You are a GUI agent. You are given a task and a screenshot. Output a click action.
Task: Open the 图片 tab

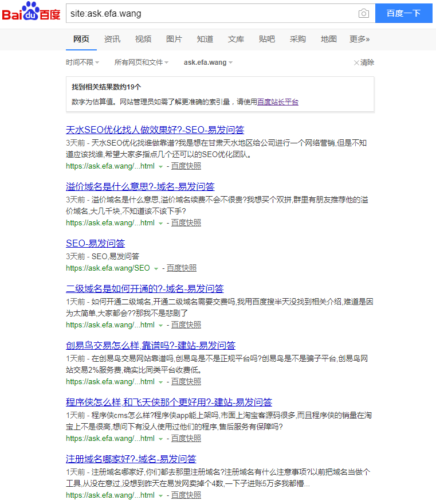point(174,39)
